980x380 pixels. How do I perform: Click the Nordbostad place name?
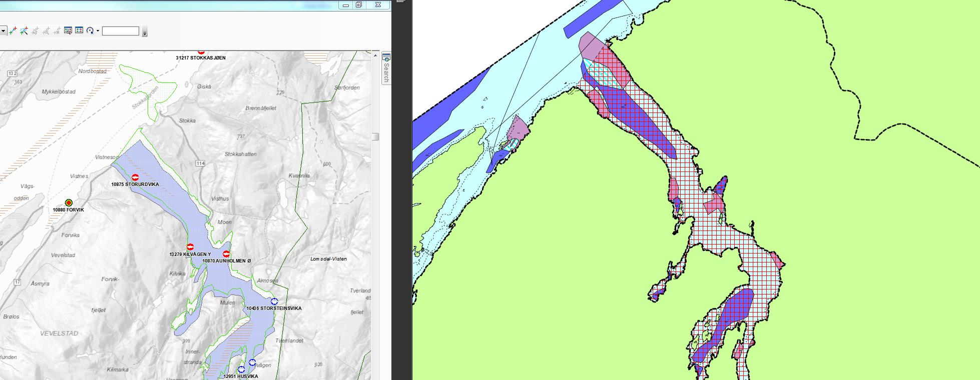tap(93, 71)
